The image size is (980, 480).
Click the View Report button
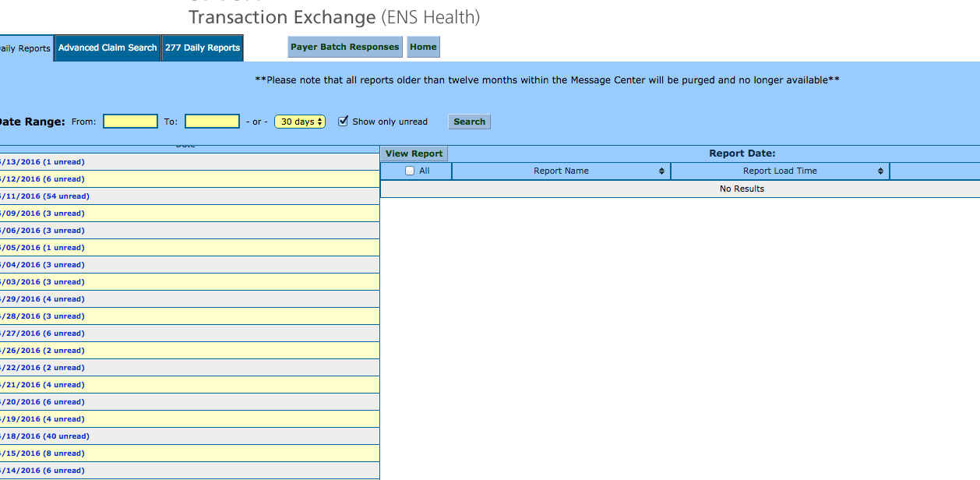(414, 153)
